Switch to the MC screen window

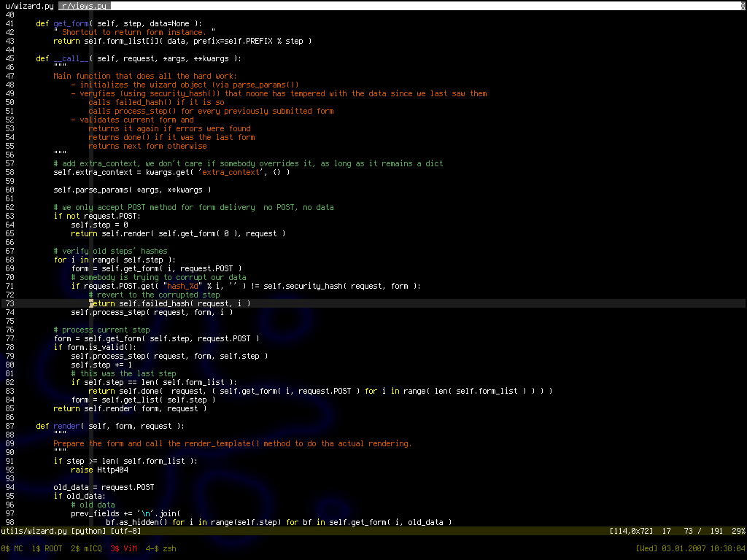(x=12, y=548)
